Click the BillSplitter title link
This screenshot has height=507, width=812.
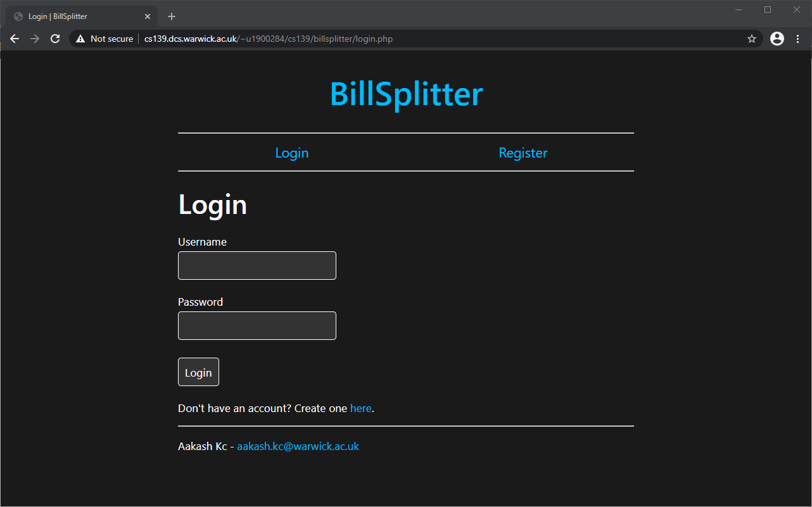pos(407,94)
